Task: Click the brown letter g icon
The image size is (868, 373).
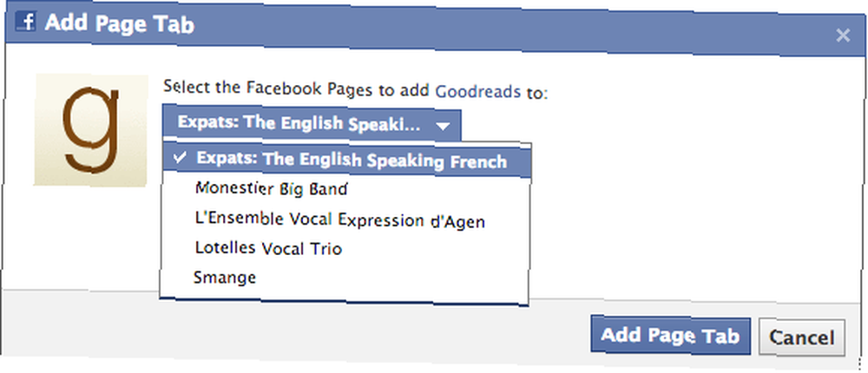Action: click(x=91, y=129)
